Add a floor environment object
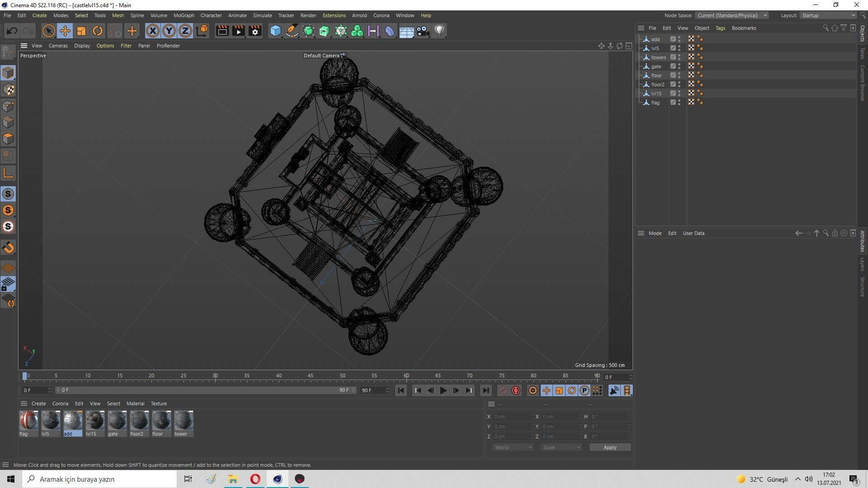Viewport: 868px width, 488px height. click(406, 31)
